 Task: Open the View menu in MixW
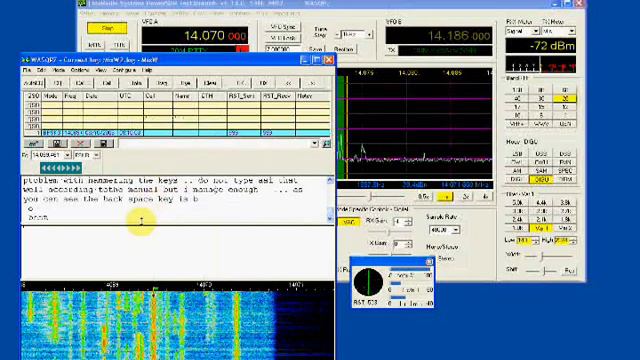[100, 70]
